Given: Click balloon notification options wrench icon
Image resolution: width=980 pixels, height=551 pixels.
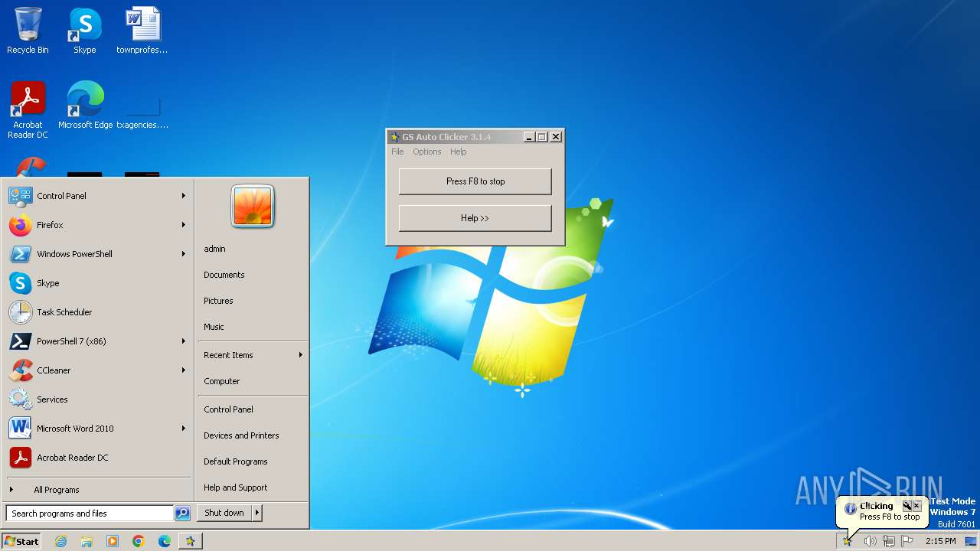Looking at the screenshot, I should click(x=906, y=506).
